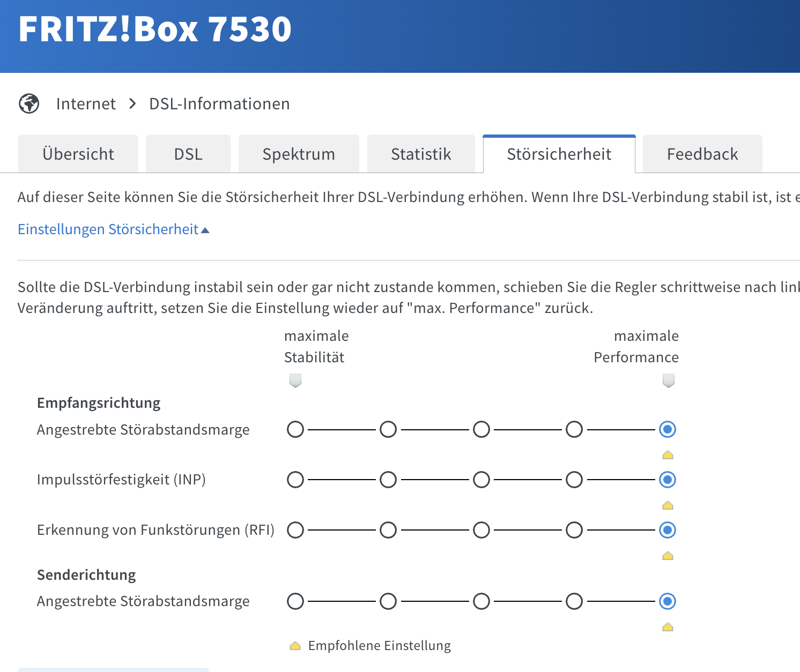Image resolution: width=800 pixels, height=672 pixels.
Task: Click the Senderichtung heading
Action: point(86,575)
